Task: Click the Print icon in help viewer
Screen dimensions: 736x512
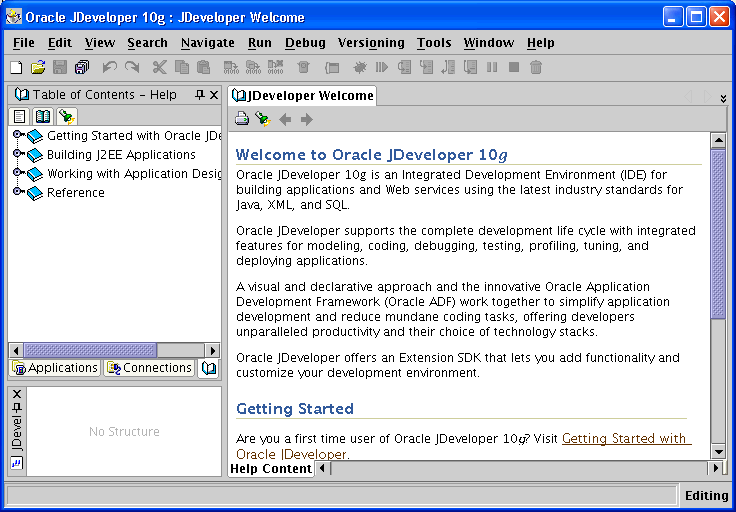Action: (242, 119)
